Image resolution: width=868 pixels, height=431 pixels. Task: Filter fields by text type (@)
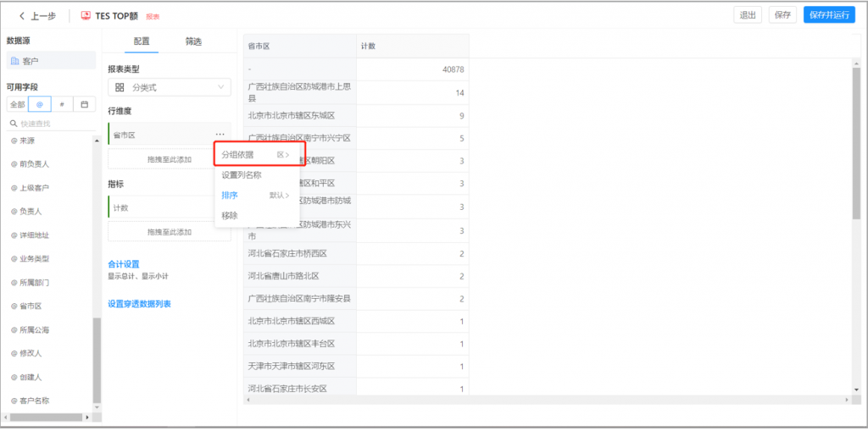pos(39,104)
